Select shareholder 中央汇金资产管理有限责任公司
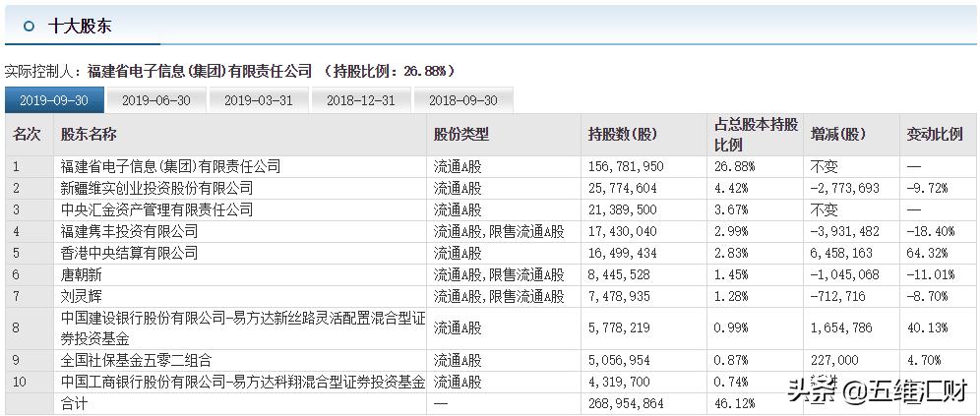Screen dimensions: 980x416 coord(156,209)
